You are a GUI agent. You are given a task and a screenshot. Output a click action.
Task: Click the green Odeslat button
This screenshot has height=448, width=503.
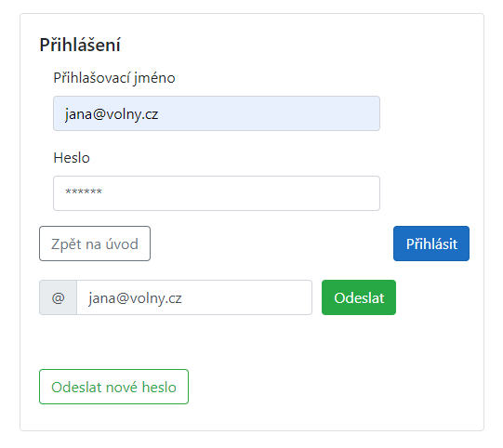coord(359,297)
